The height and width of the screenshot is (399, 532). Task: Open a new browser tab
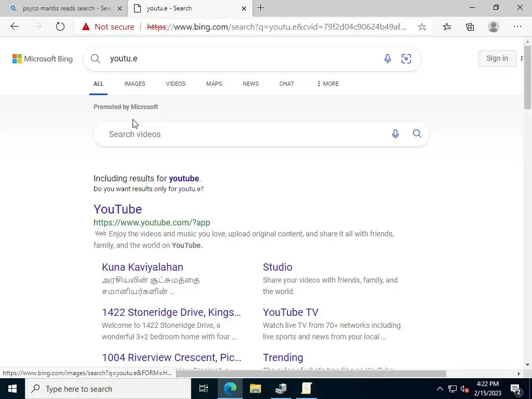click(261, 8)
